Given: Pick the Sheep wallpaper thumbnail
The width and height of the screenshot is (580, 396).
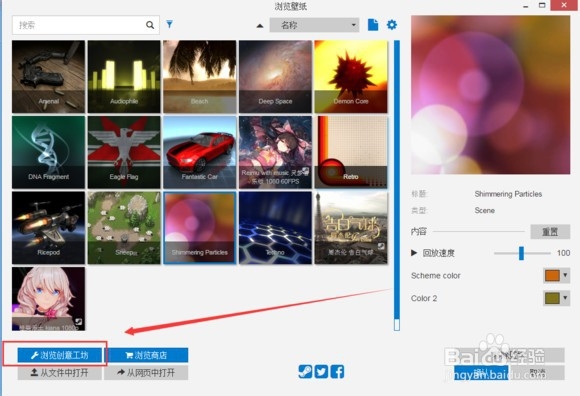Looking at the screenshot, I should pos(124,228).
